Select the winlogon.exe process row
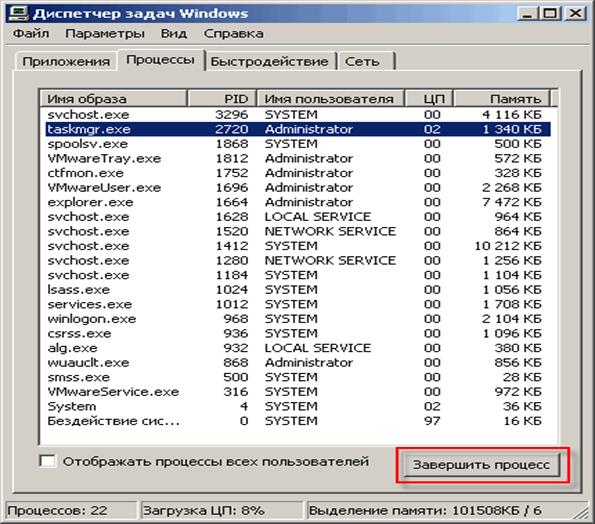Screen dimensions: 595x524 point(298,319)
